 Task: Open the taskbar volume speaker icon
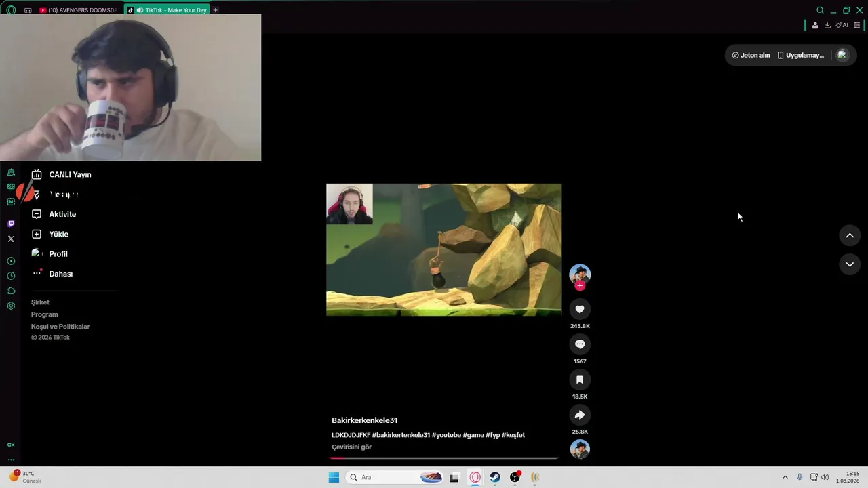pos(825,477)
